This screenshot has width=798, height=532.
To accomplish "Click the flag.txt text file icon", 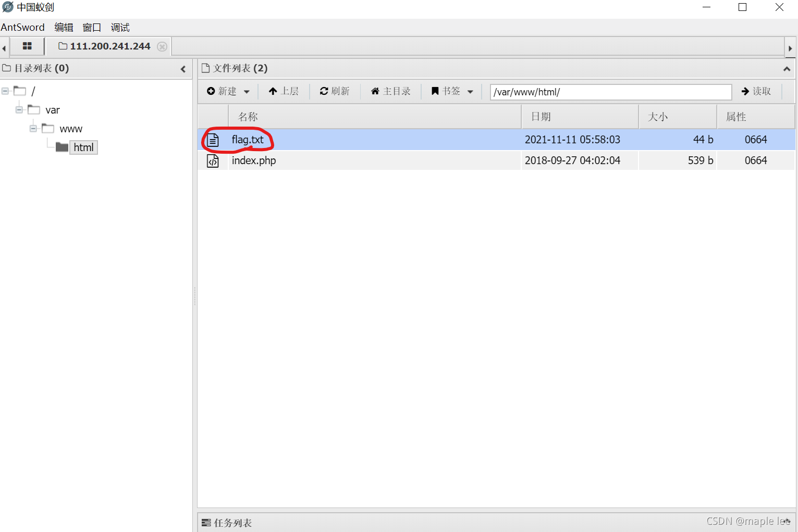I will 213,140.
